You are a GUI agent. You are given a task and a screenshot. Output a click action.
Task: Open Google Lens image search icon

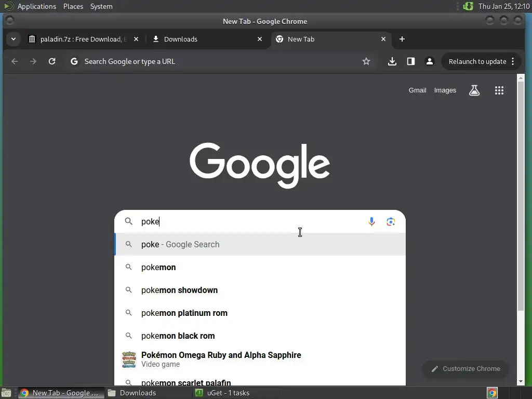[391, 221]
